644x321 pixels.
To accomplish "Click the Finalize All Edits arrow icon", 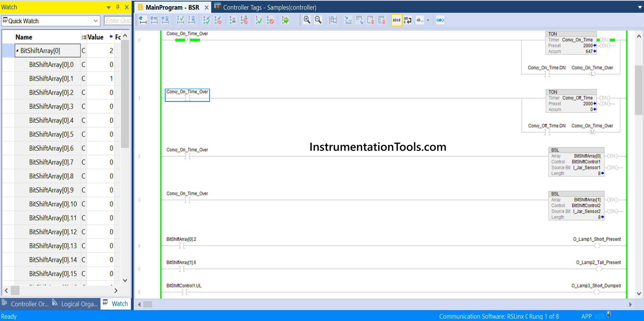I will [x=285, y=20].
